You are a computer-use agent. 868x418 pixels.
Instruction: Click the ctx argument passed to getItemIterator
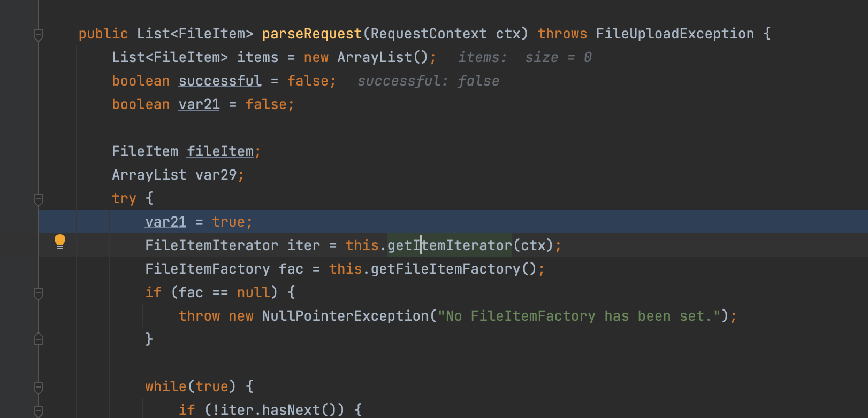(533, 245)
